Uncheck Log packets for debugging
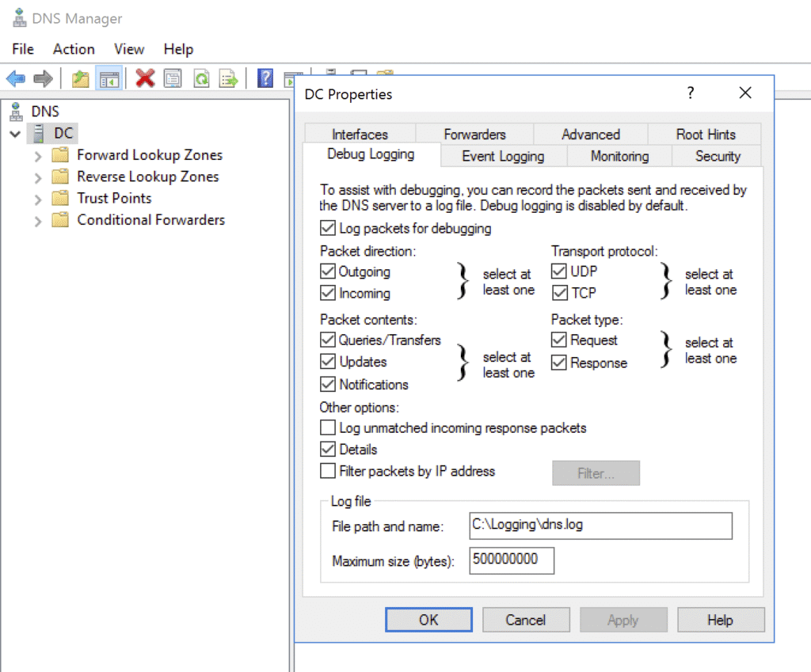Viewport: 811px width, 672px height. 328,229
